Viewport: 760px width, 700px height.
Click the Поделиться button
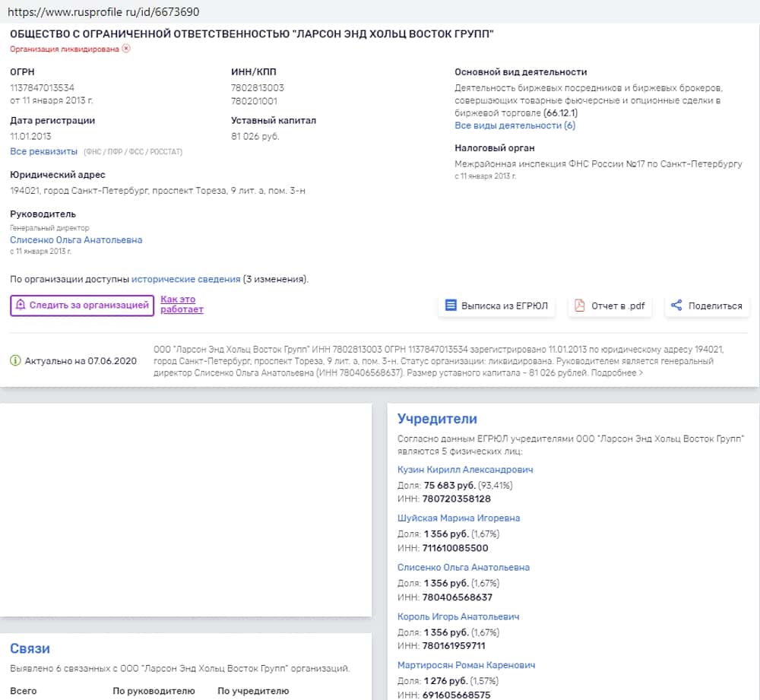pyautogui.click(x=707, y=306)
